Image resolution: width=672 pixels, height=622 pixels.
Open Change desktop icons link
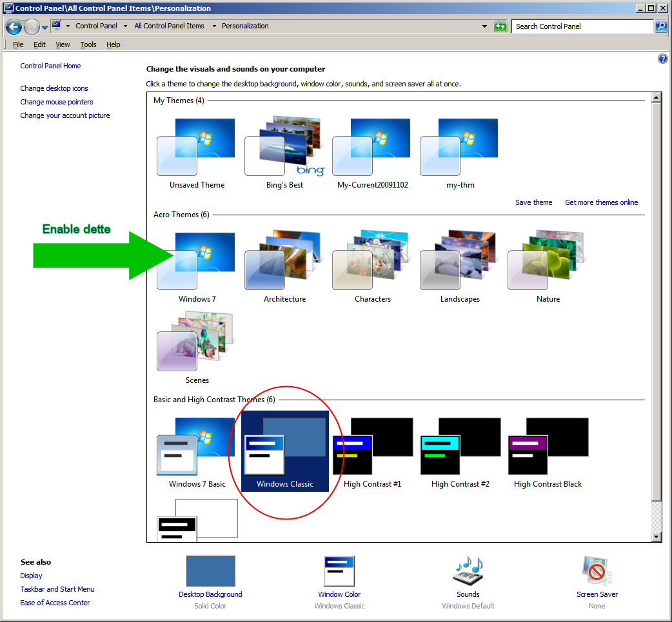54,88
